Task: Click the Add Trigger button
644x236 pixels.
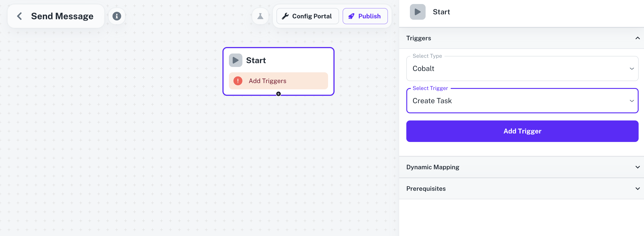Action: tap(522, 131)
